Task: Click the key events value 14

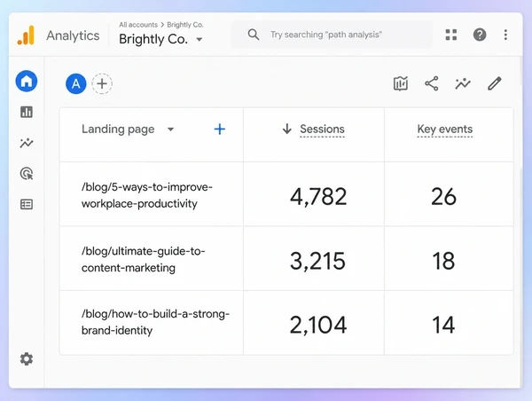Action: coord(443,325)
